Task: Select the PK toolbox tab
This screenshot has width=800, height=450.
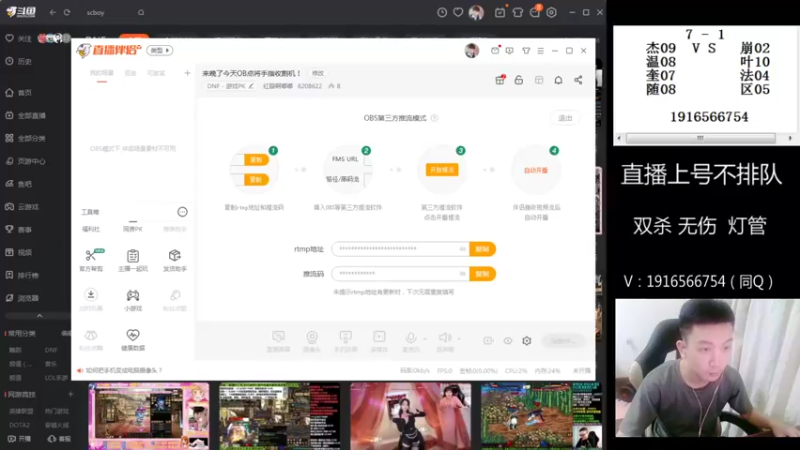Action: point(133,229)
